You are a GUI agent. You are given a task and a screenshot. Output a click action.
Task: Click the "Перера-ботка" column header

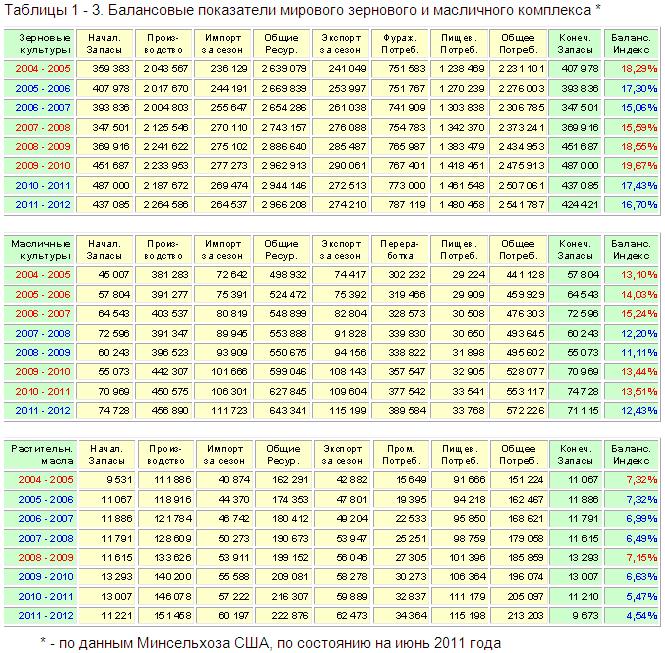point(400,248)
